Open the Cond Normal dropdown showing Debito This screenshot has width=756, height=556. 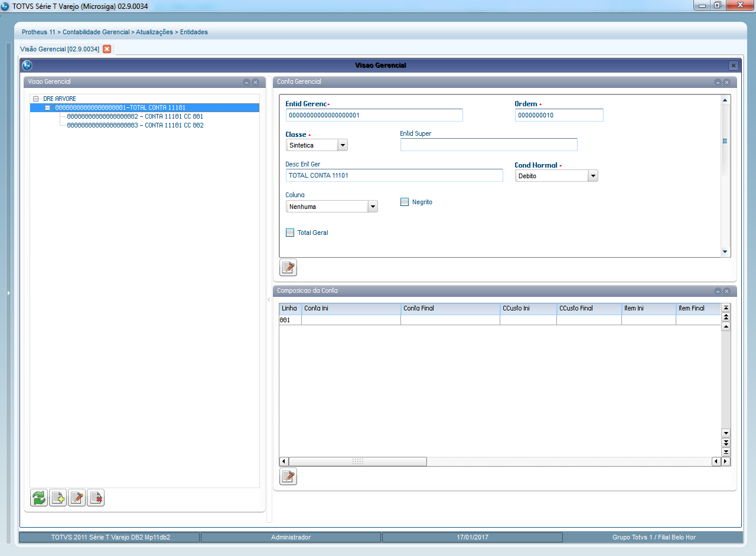pos(593,176)
